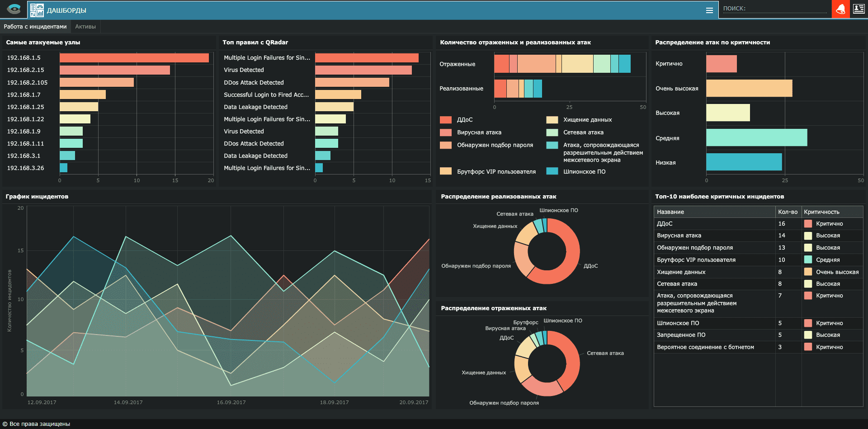Screen dimensions: 868x429
Task: Click the eye logo icon
Action: tap(14, 9)
